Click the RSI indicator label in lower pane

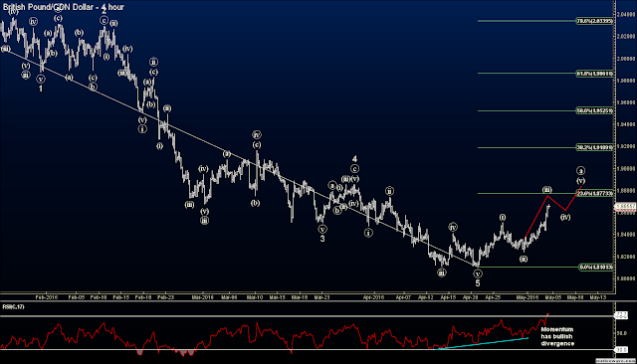[13, 306]
